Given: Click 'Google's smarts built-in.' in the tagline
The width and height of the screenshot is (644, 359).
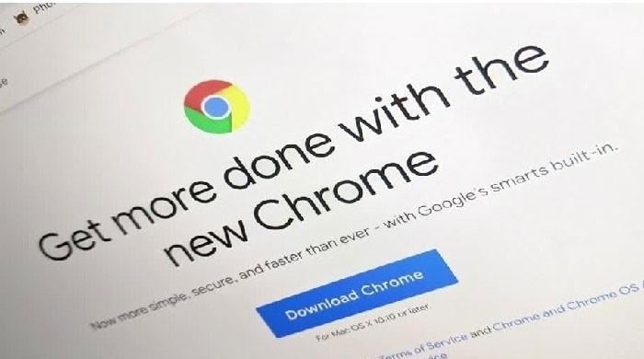Looking at the screenshot, I should [x=518, y=179].
